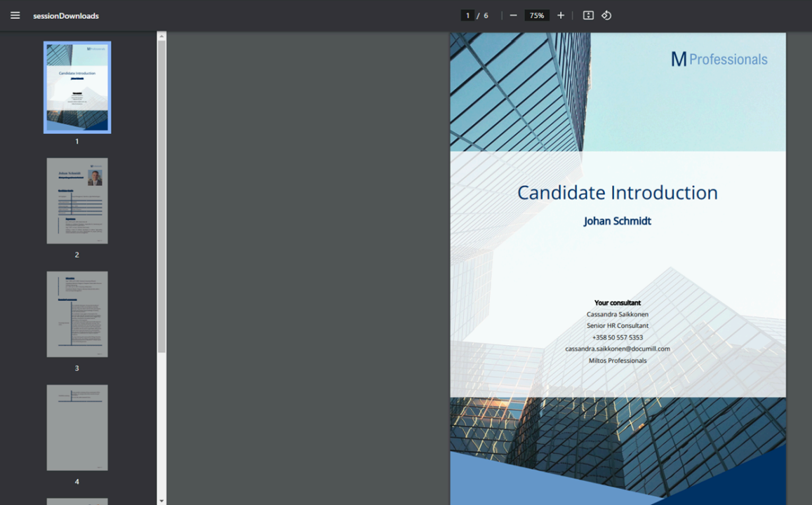Viewport: 812px width, 505px height.
Task: Click the rotate counterclockwise icon
Action: (606, 15)
